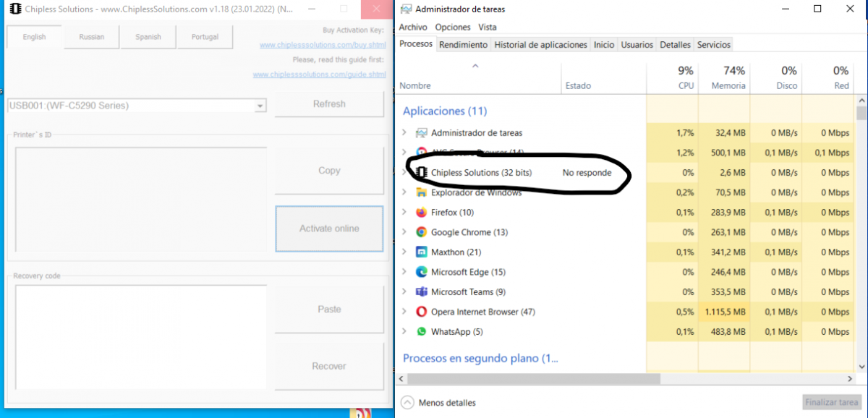Select the Maxthon process icon
This screenshot has height=418, width=868.
422,252
